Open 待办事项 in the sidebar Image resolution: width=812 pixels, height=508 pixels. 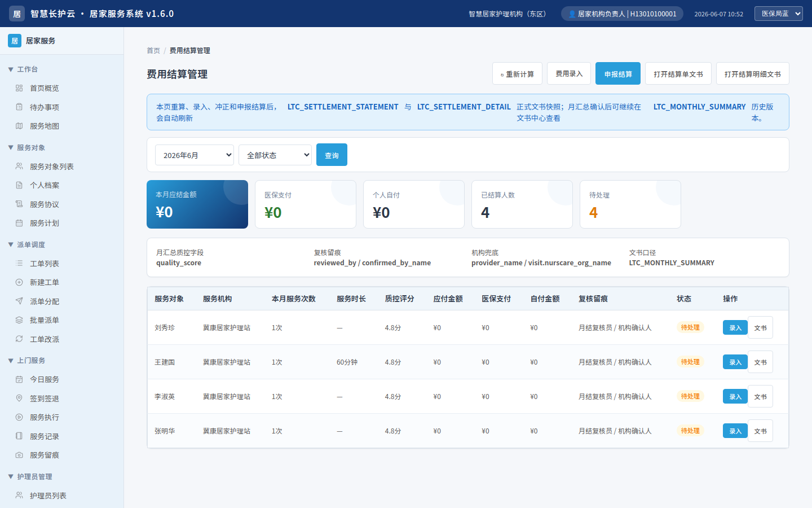tap(62, 107)
